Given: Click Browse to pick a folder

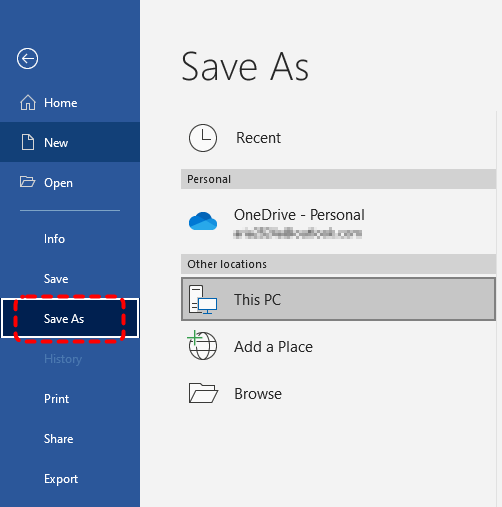Looking at the screenshot, I should tap(258, 394).
